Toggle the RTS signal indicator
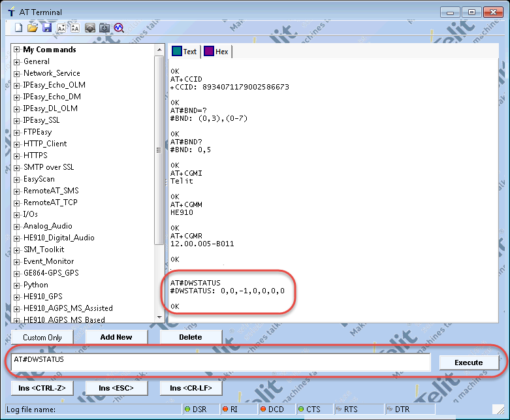The width and height of the screenshot is (510, 420). (353, 410)
